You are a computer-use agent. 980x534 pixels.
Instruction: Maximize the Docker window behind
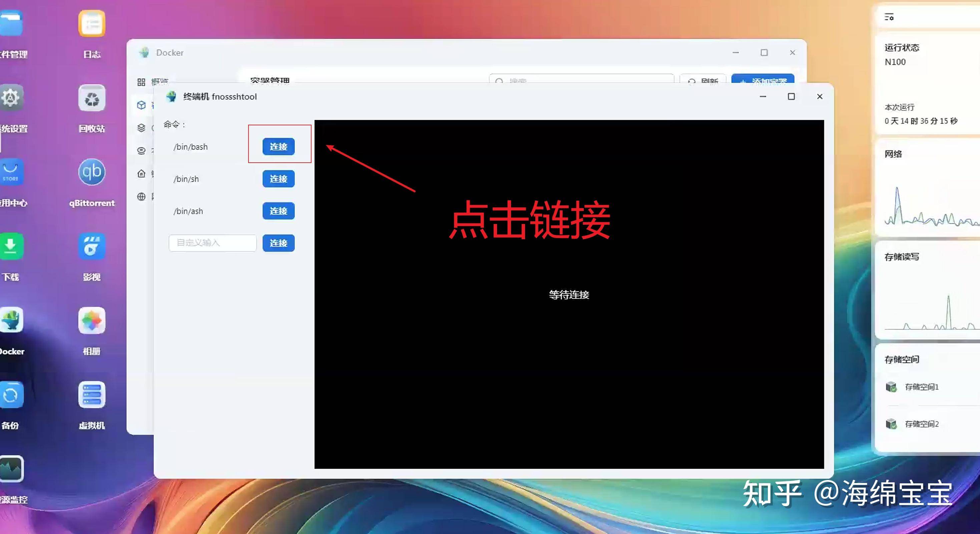tap(764, 52)
